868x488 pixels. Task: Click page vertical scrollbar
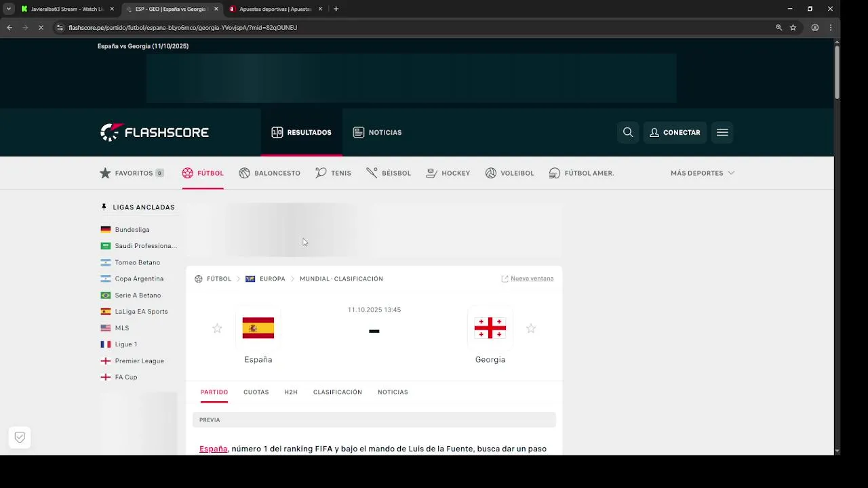(837, 72)
